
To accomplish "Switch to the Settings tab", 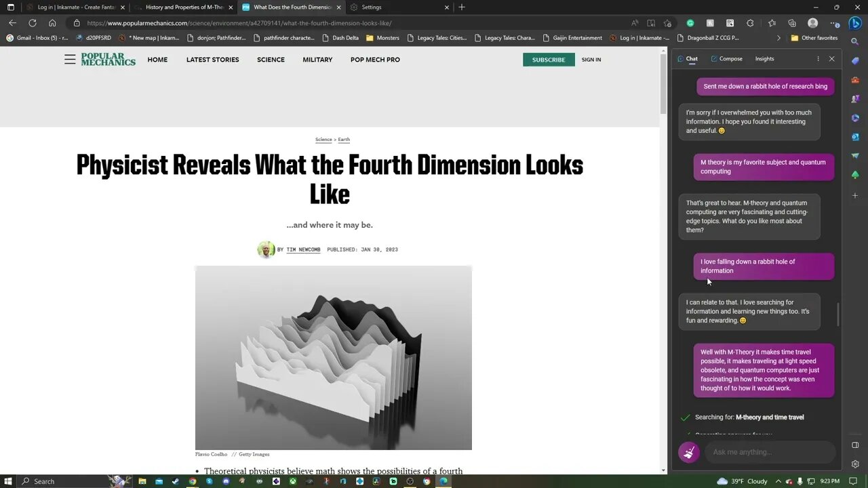I will (400, 7).
